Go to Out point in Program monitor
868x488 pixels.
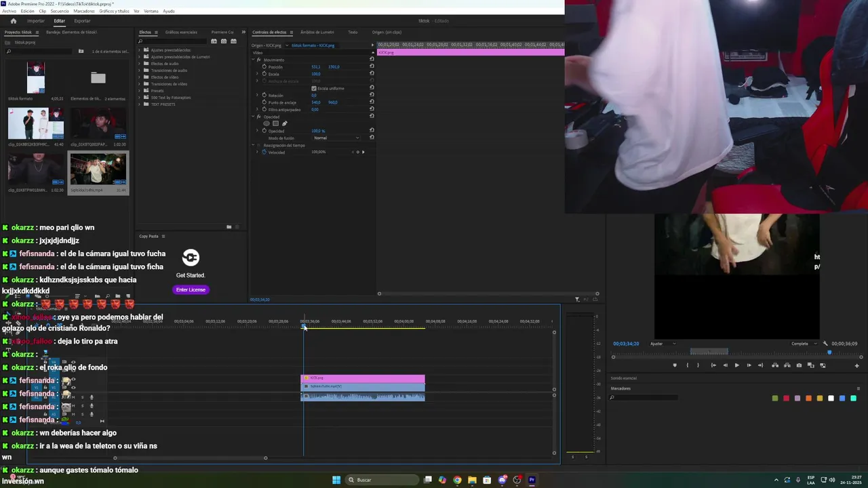pos(760,365)
